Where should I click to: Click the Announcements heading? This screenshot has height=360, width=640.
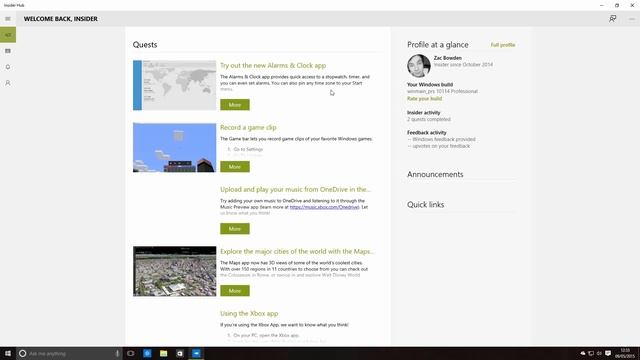point(435,174)
